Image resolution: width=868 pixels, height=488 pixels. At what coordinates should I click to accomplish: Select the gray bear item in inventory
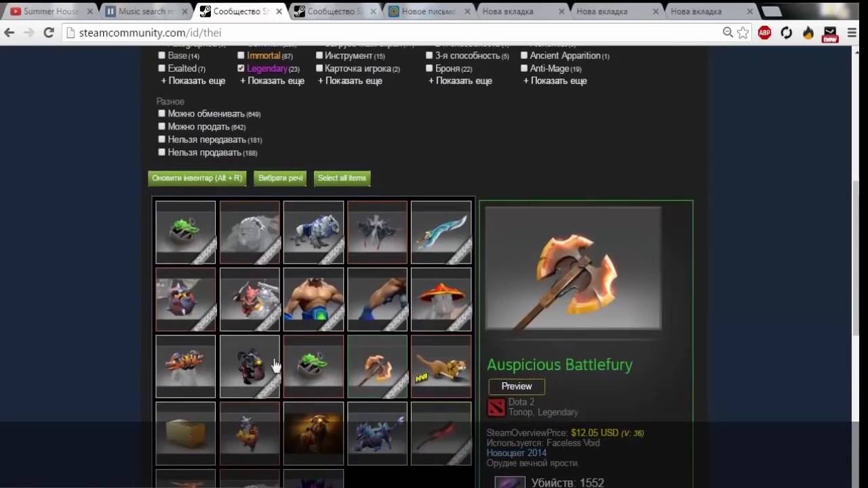[x=250, y=232]
